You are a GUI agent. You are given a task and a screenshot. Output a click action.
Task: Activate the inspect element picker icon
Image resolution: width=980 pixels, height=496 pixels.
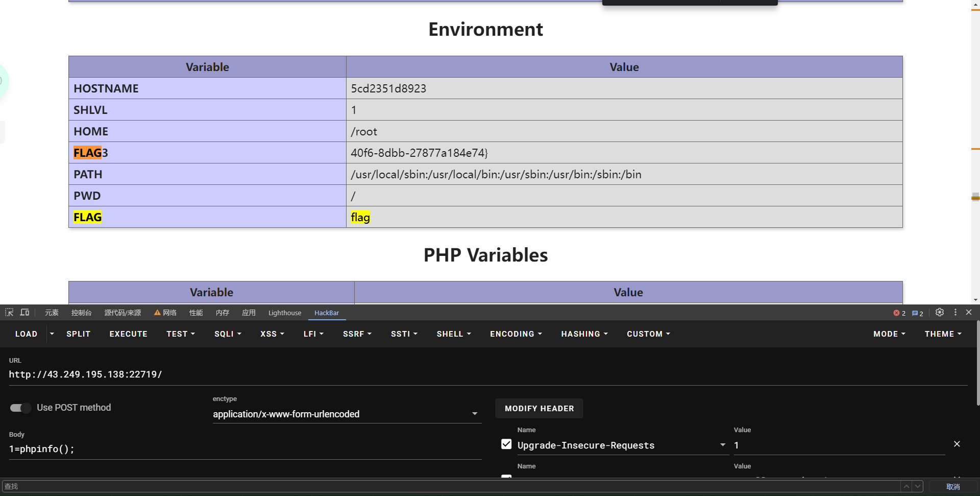(9, 312)
